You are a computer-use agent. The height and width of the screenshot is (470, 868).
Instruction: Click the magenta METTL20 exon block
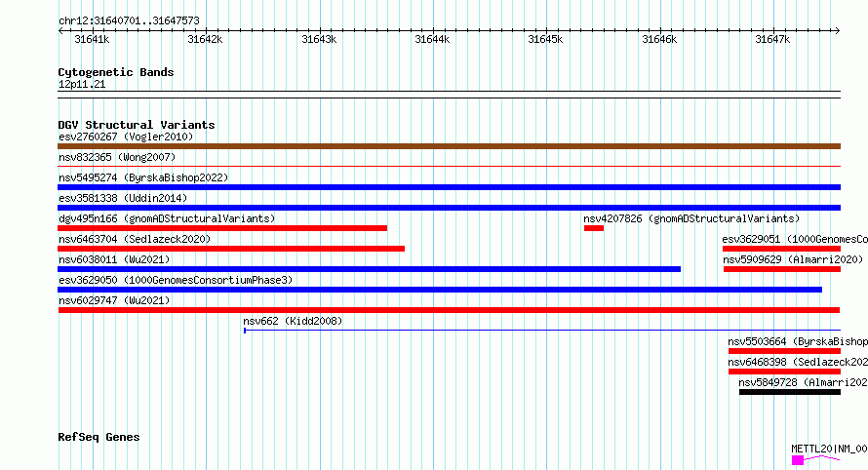798,460
